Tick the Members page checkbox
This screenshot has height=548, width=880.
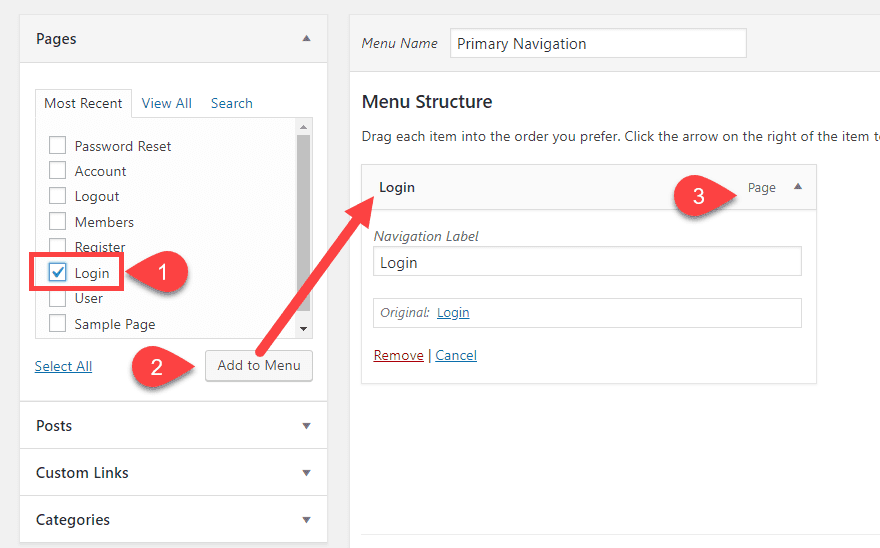pos(58,222)
